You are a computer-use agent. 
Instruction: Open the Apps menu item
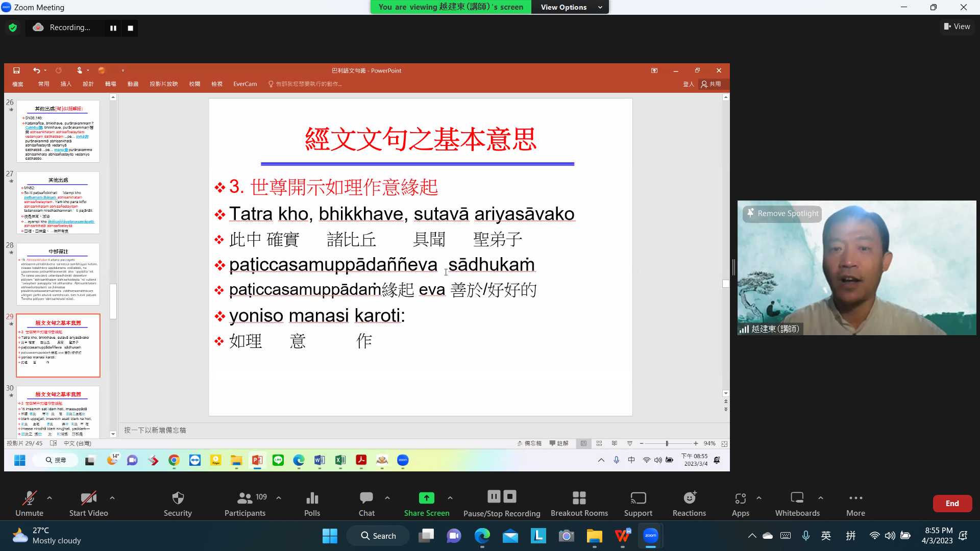pyautogui.click(x=740, y=498)
